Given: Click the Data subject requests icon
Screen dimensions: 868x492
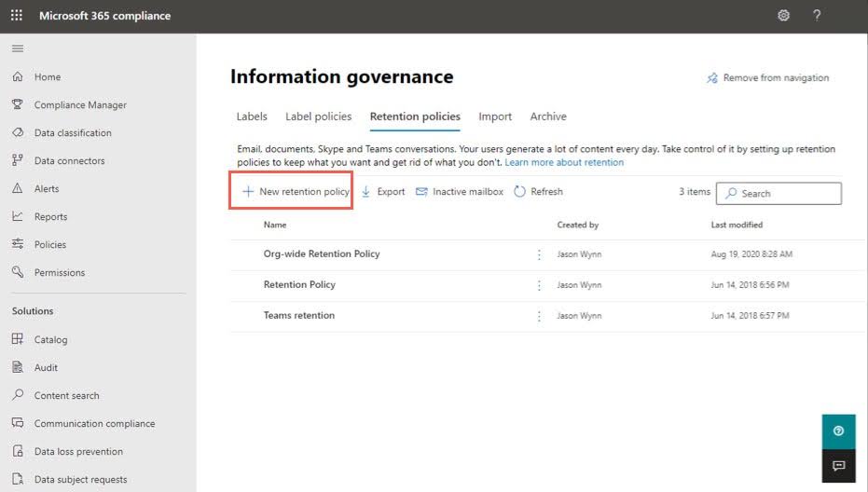Looking at the screenshot, I should [x=18, y=479].
